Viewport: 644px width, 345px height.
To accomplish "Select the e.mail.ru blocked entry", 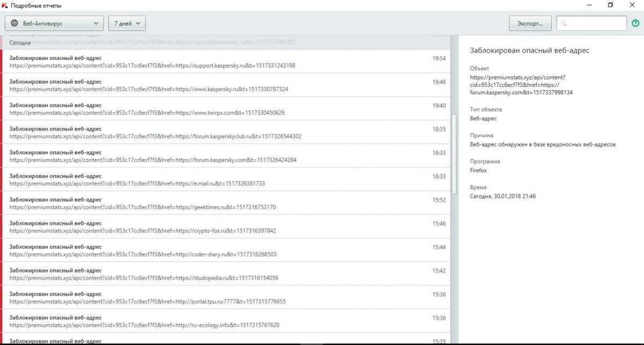I will pyautogui.click(x=225, y=179).
